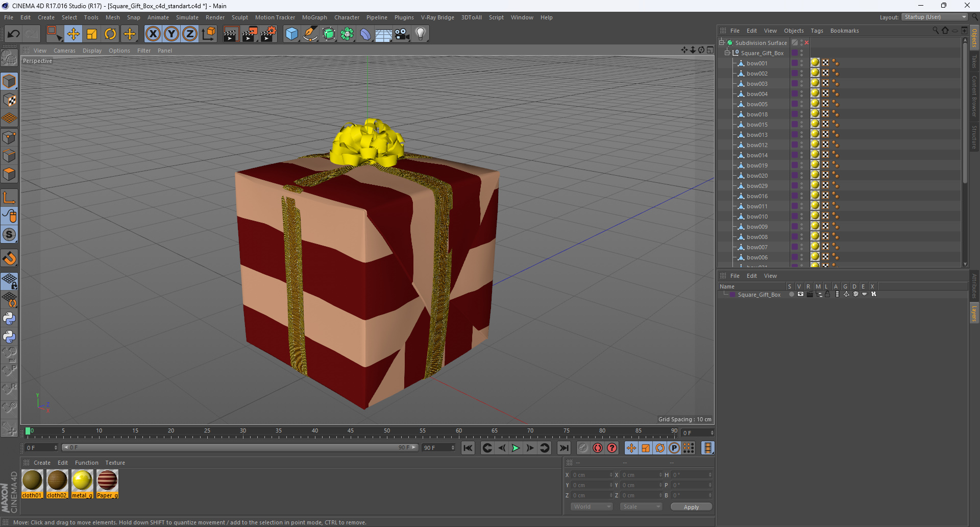Screen dimensions: 980x527
Task: Open the Content Browser side tab
Action: 974,96
